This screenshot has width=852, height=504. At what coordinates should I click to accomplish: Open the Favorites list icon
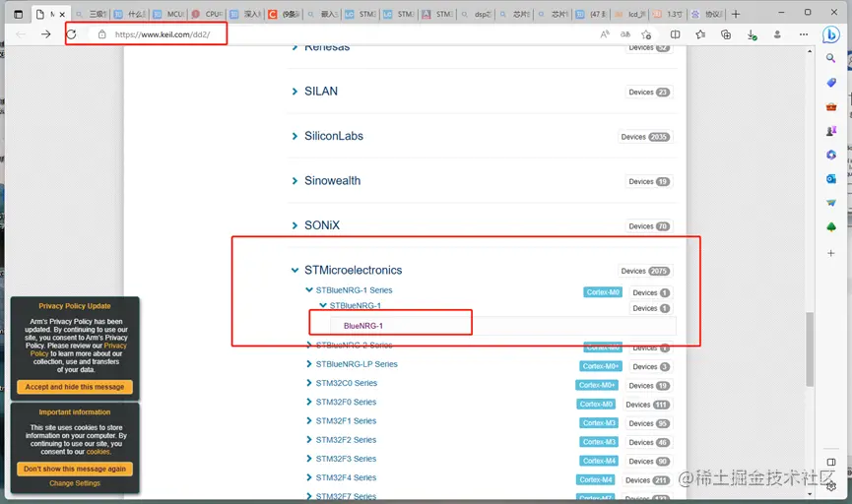point(700,34)
